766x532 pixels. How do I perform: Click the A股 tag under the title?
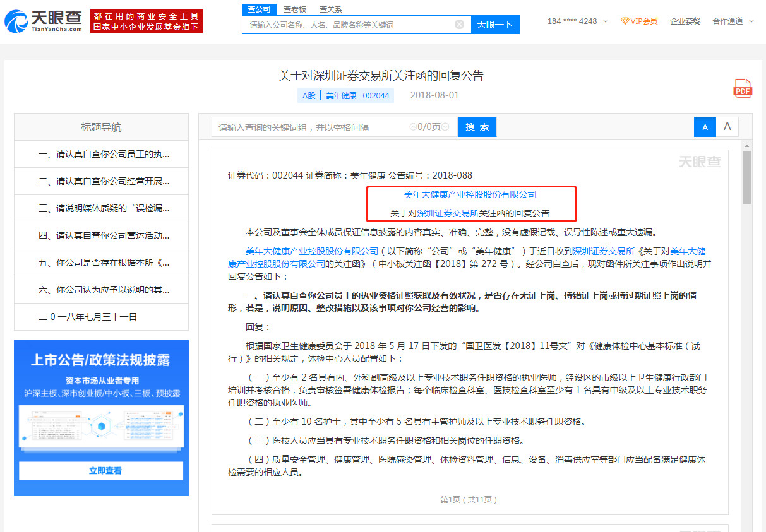pos(308,95)
